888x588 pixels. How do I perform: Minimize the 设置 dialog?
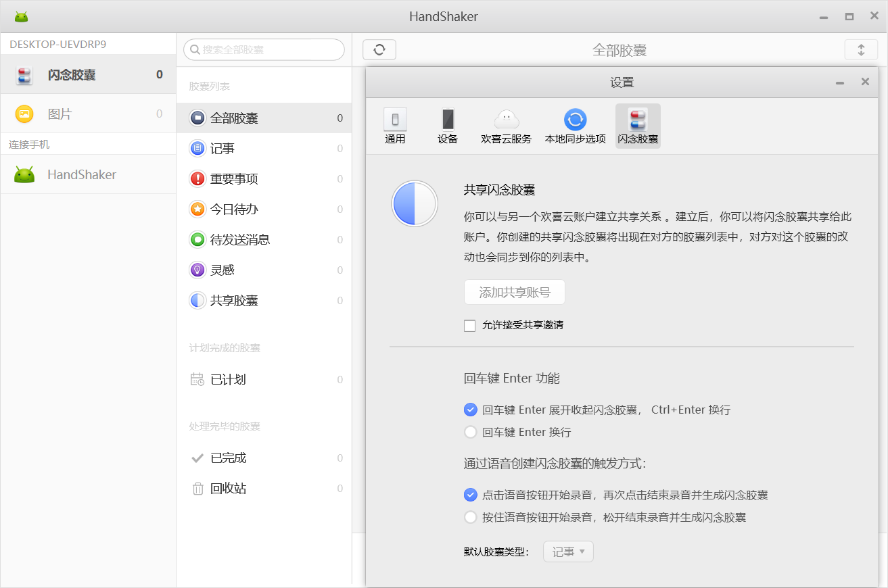point(840,82)
